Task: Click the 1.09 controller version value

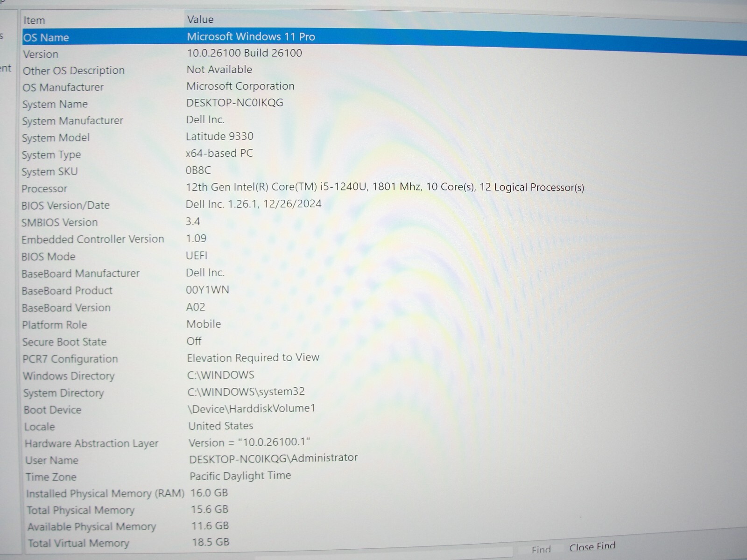Action: pyautogui.click(x=196, y=238)
